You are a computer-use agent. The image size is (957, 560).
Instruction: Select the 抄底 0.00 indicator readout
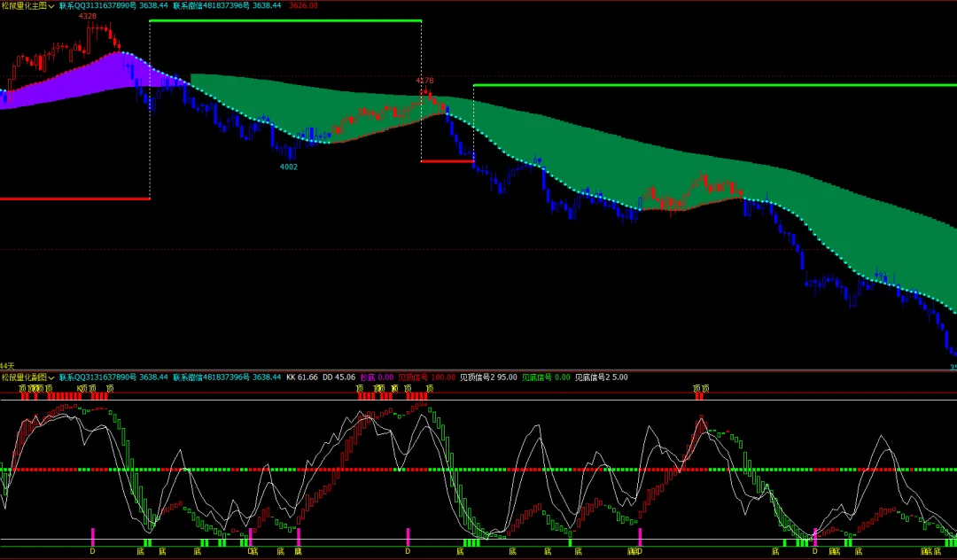click(377, 377)
